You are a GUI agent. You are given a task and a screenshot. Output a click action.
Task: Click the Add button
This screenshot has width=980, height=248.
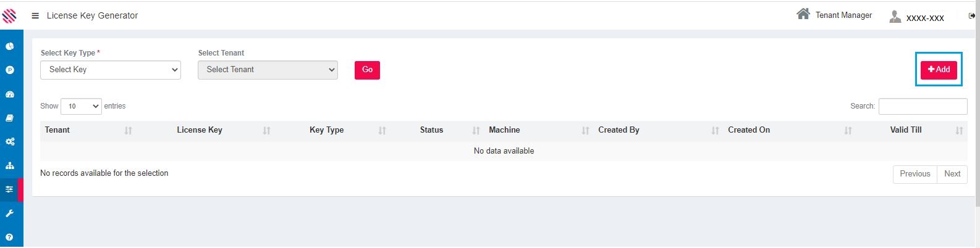click(939, 70)
